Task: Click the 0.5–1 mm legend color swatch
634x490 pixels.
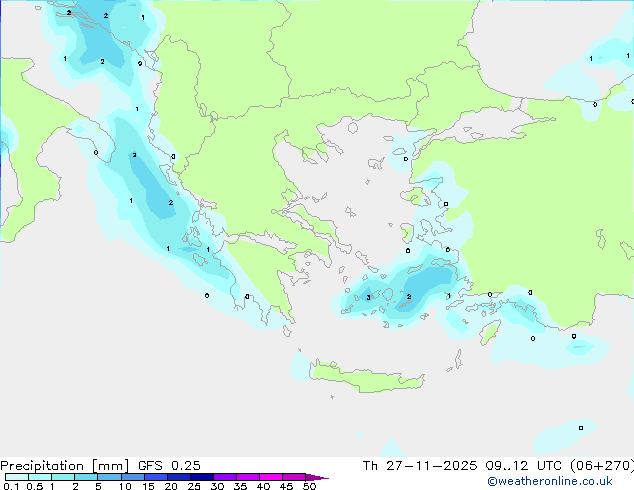Action: pyautogui.click(x=40, y=477)
